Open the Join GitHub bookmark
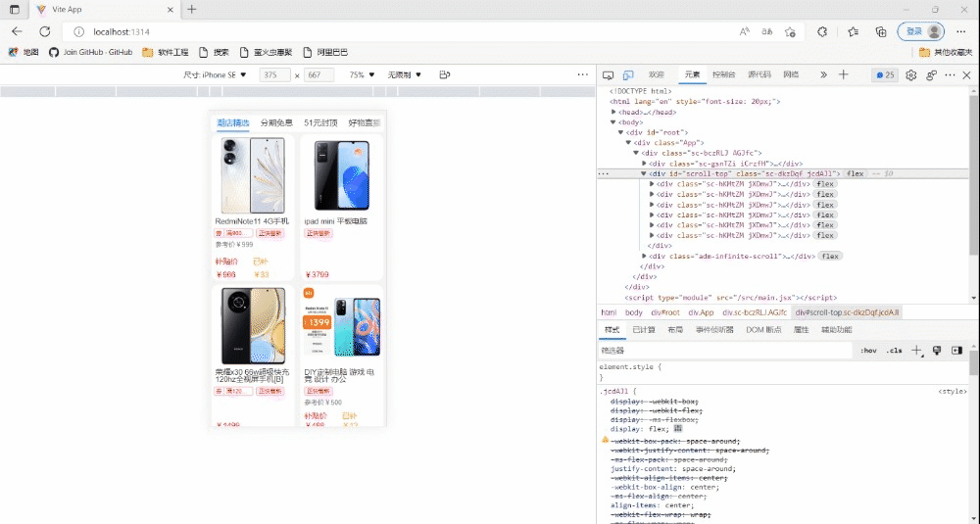This screenshot has width=980, height=524. coord(91,53)
